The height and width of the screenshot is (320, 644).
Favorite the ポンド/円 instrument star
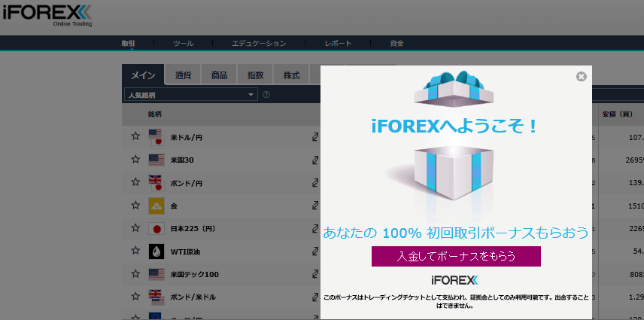(x=135, y=181)
